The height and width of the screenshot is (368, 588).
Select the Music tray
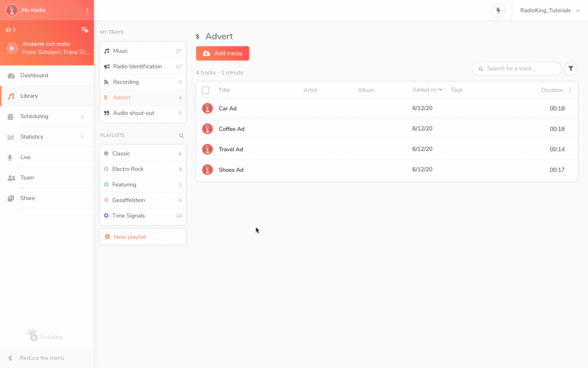(143, 51)
